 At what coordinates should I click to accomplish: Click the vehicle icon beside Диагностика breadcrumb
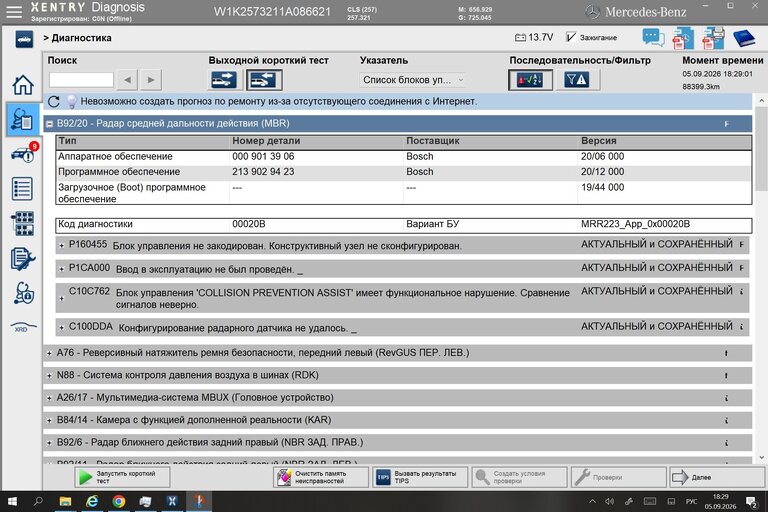click(x=24, y=39)
